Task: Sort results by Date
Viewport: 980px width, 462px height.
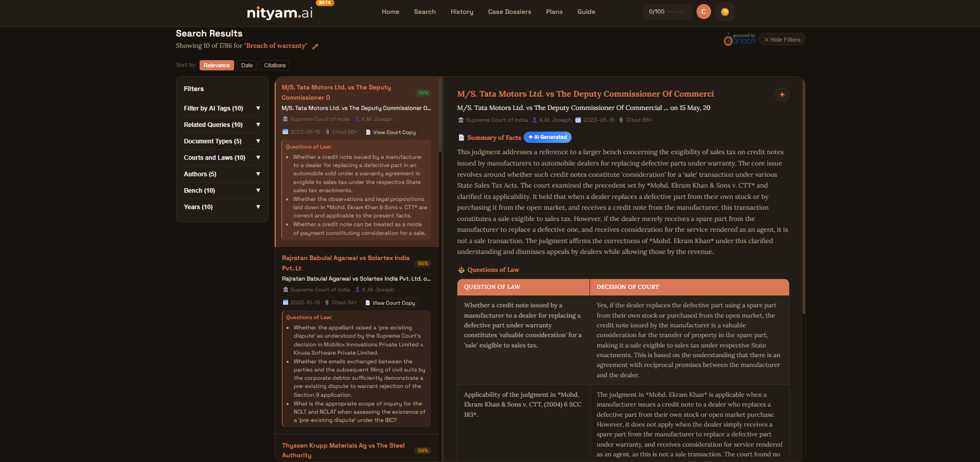Action: [x=247, y=65]
